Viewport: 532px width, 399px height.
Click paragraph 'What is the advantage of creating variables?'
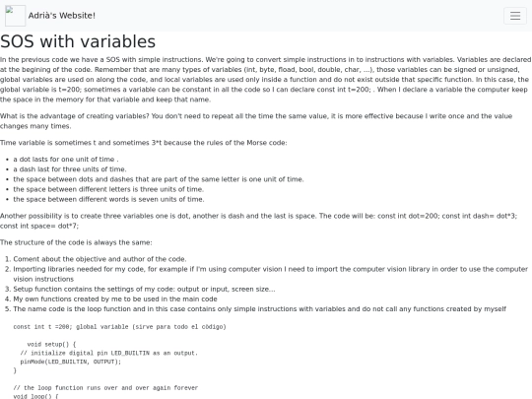(256, 121)
